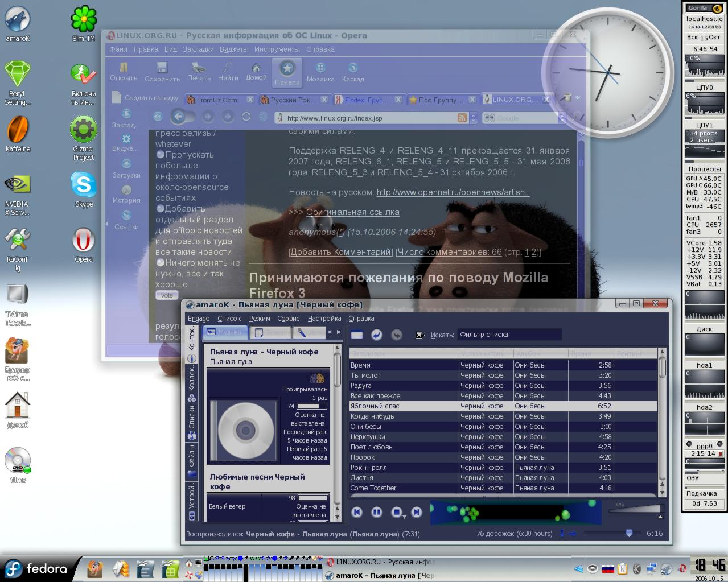Click 'Добавить Комментарий' link
The width and height of the screenshot is (728, 582).
click(x=340, y=252)
